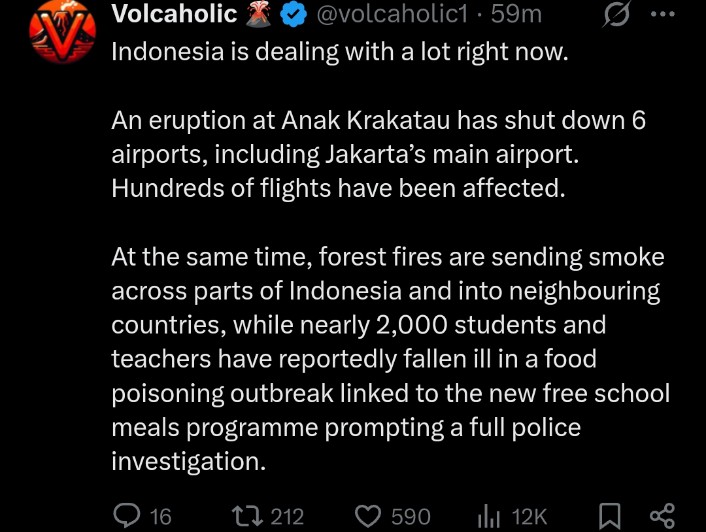Open the 59m timestamp link

(x=516, y=14)
